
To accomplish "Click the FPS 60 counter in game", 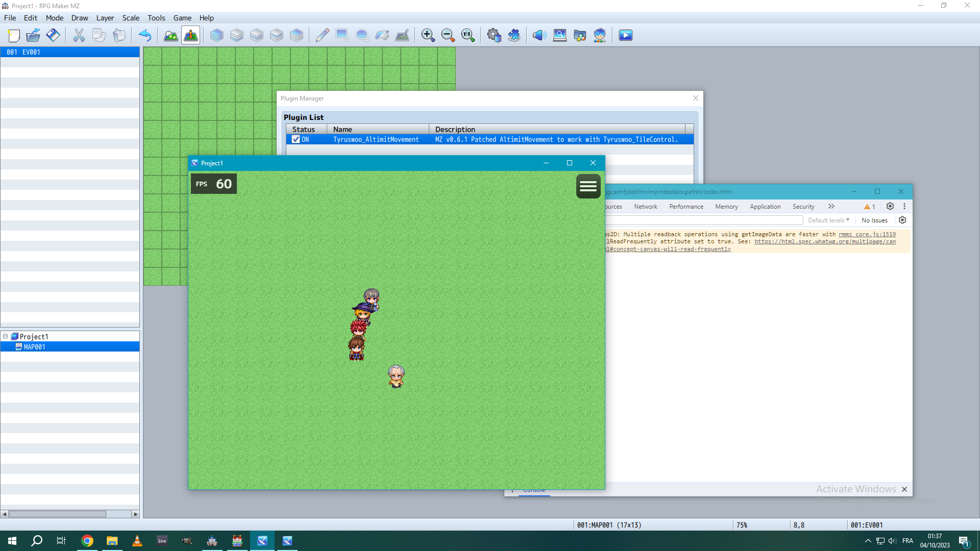I will coord(214,184).
